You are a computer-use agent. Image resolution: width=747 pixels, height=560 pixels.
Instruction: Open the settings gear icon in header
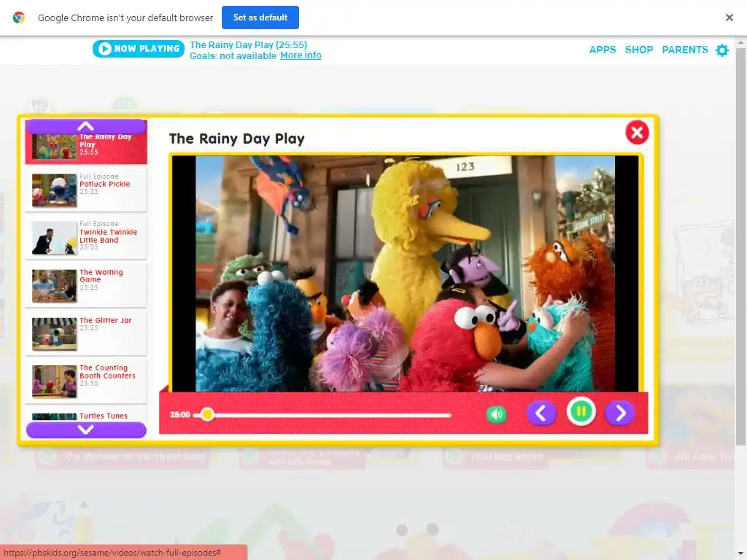point(722,50)
